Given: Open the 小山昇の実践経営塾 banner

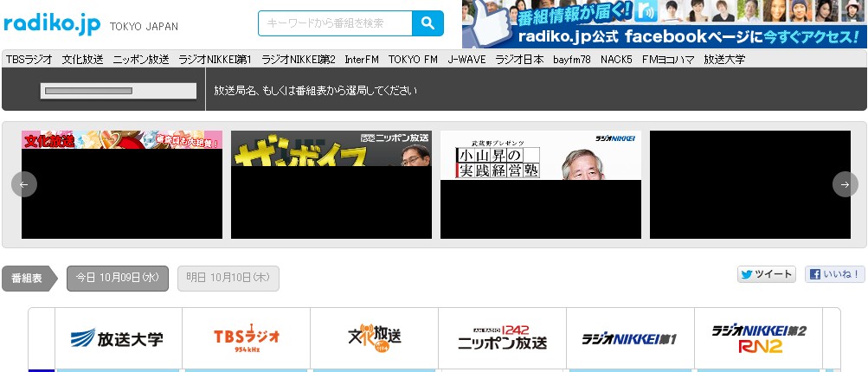Looking at the screenshot, I should (x=541, y=184).
